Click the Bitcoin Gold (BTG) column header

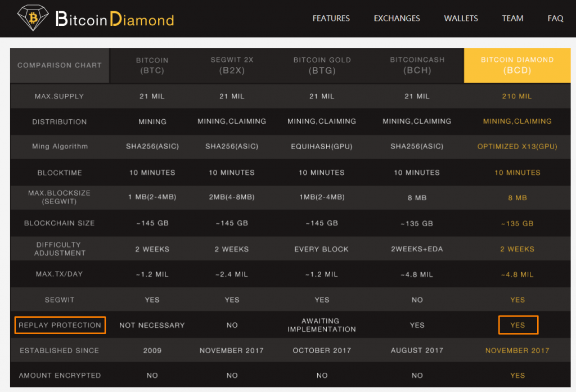click(x=322, y=65)
